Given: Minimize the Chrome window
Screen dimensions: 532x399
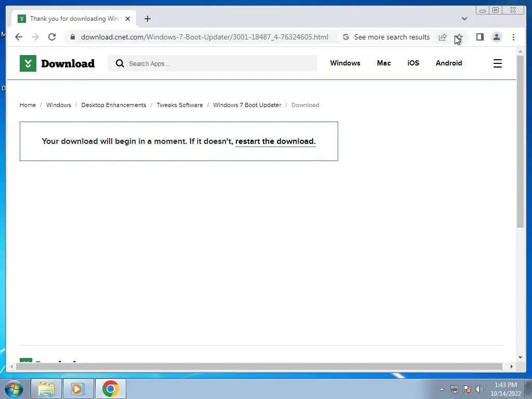Looking at the screenshot, I should pos(483,10).
